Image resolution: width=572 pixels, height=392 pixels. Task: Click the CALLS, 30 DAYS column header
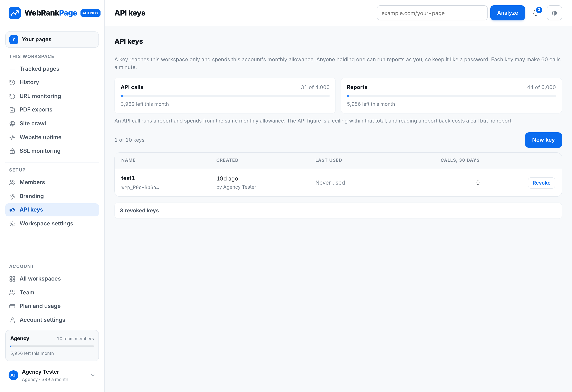click(460, 160)
